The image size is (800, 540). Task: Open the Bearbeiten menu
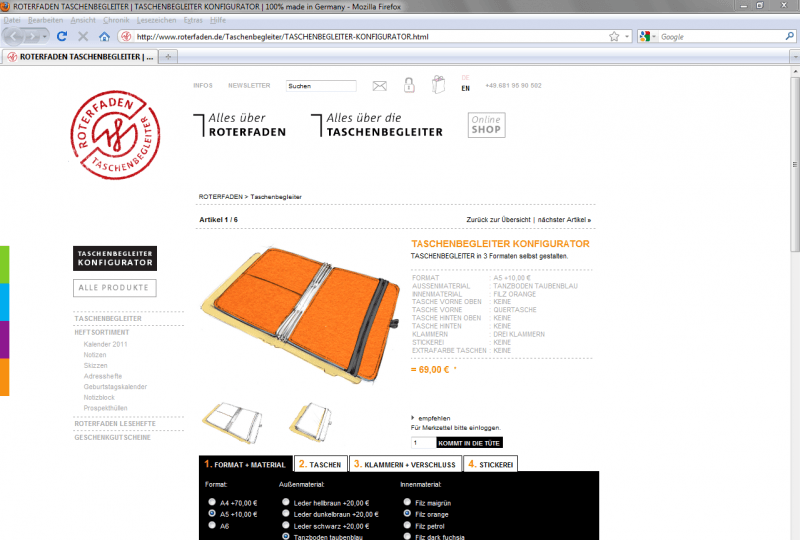45,20
